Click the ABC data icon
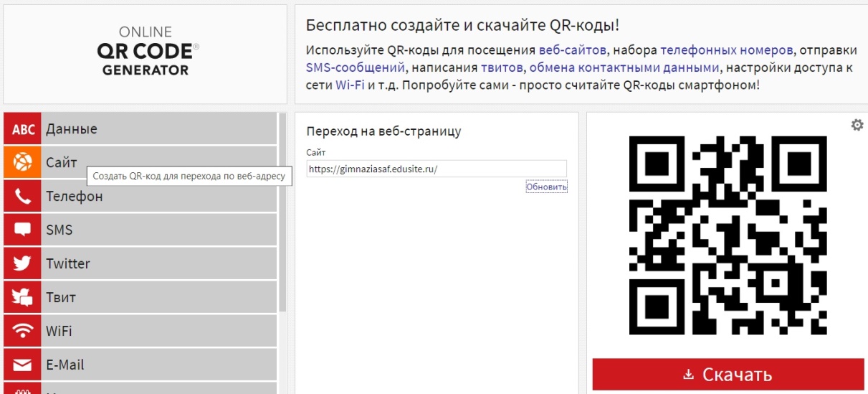 coord(23,129)
